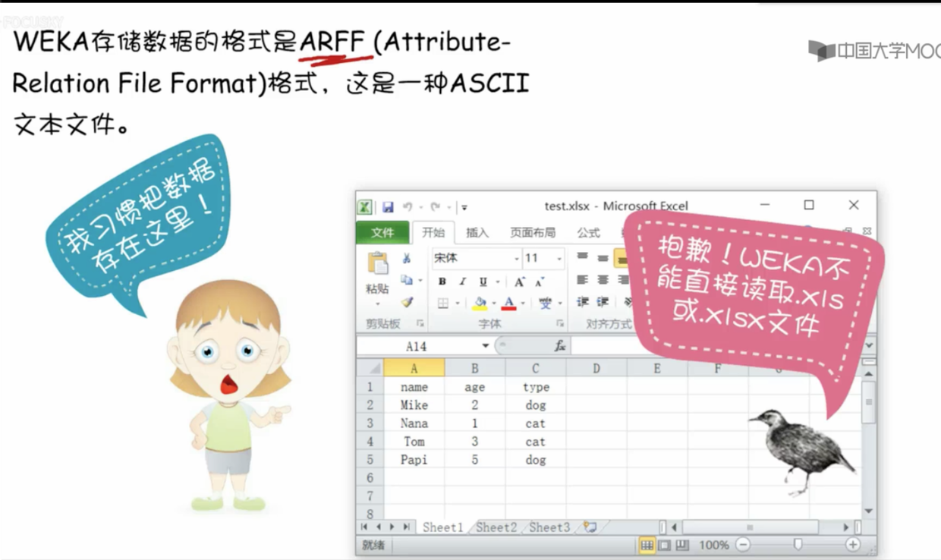
Task: Open the Borders dropdown arrow
Action: coord(458,304)
